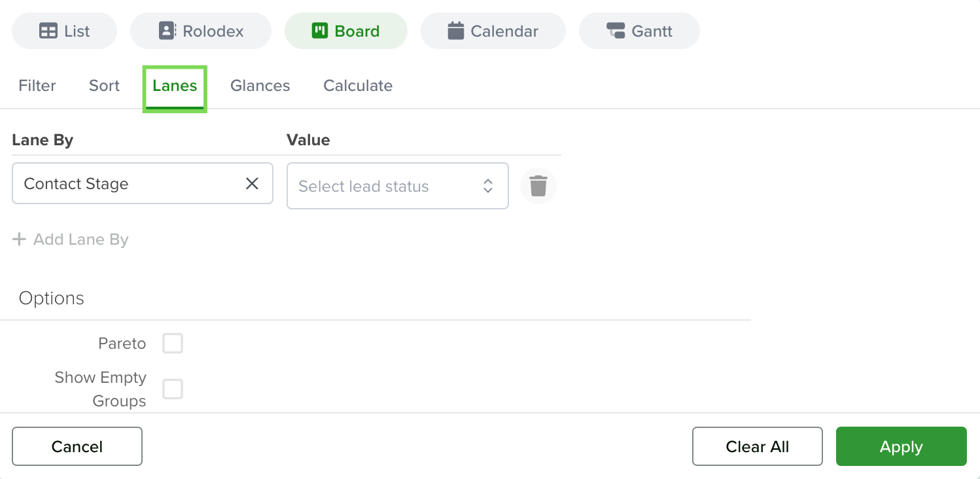Enable the Pareto checkbox
The width and height of the screenshot is (980, 479).
pos(173,343)
